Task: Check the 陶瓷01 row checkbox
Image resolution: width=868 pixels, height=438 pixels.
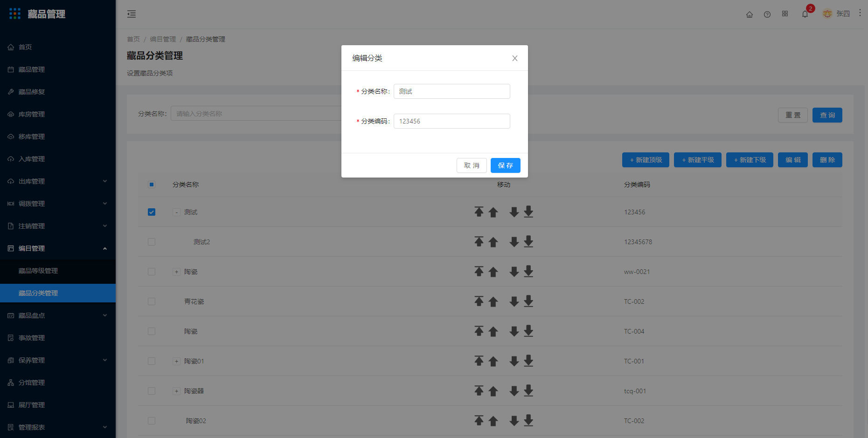Action: point(152,361)
